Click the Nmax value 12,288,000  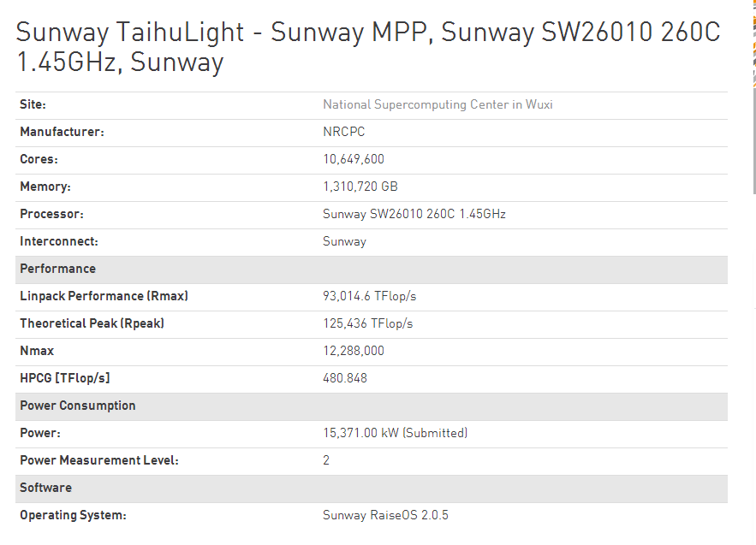pos(353,351)
